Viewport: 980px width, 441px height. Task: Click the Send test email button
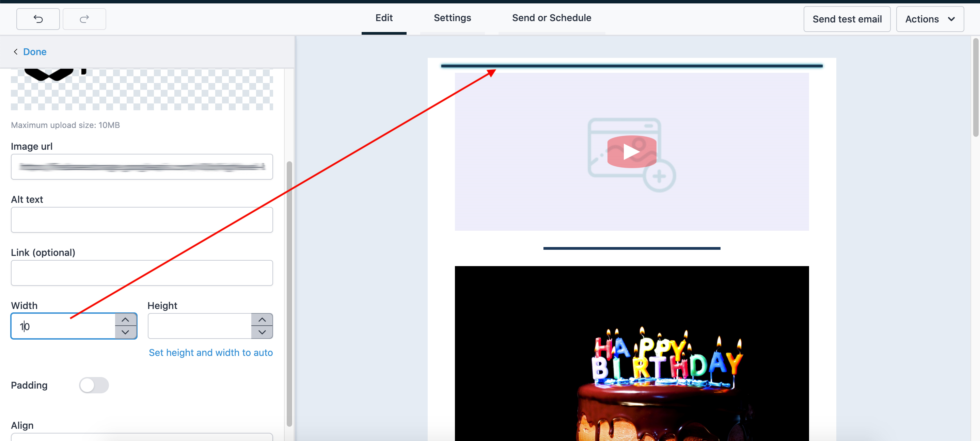point(847,19)
